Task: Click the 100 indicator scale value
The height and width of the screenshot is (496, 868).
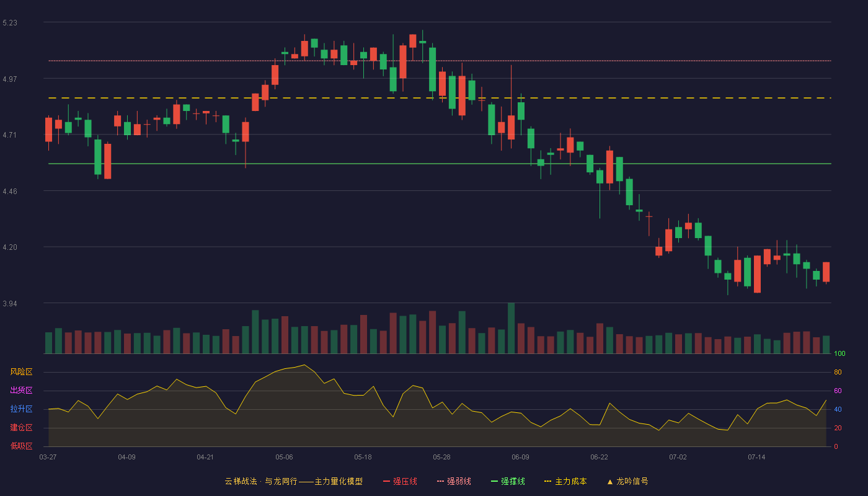Action: tap(839, 354)
